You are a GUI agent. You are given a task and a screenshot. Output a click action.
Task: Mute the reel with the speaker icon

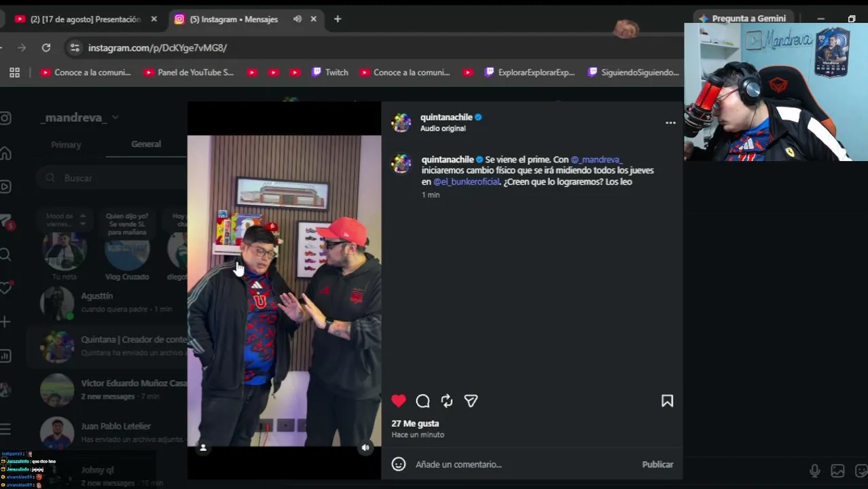tap(365, 448)
